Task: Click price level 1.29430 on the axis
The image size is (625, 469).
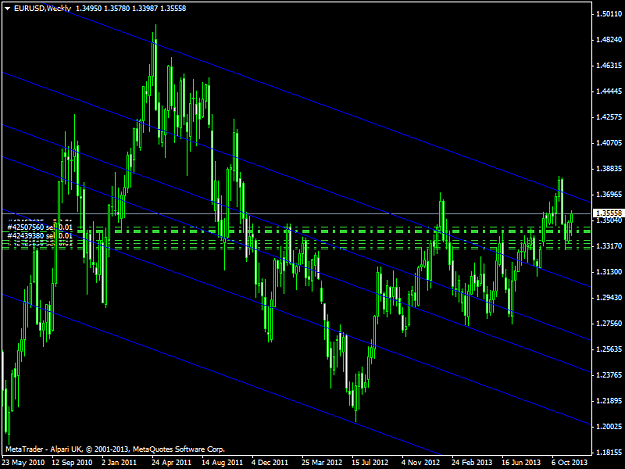Action: point(609,298)
